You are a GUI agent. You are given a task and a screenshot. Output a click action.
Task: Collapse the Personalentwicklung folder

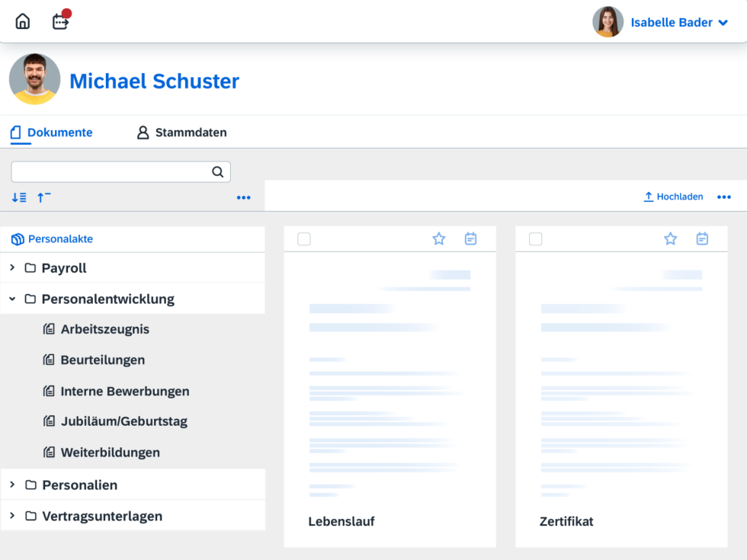(x=11, y=299)
